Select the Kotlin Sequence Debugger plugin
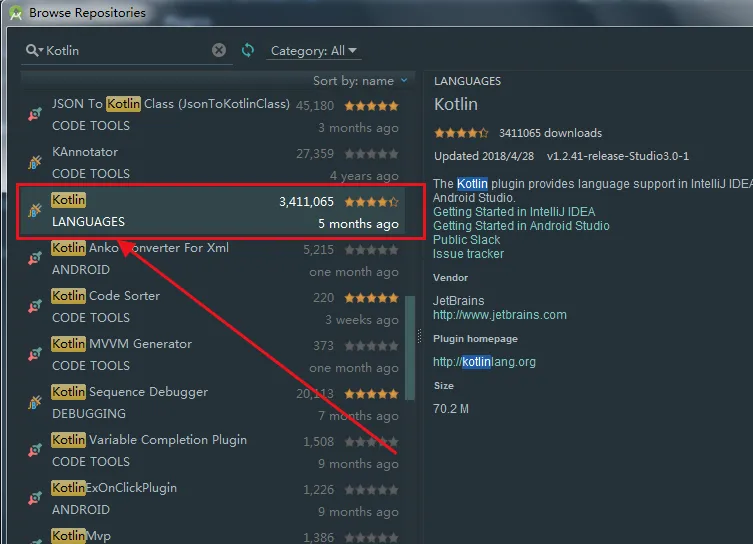This screenshot has width=753, height=544. [213, 403]
